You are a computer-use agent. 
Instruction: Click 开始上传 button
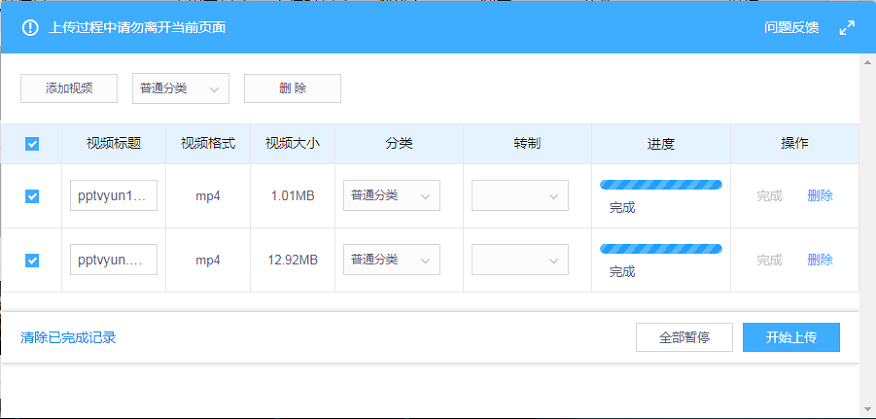click(791, 337)
